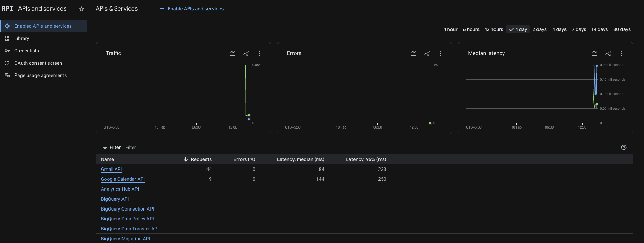Click Gmail API 95% latency 233

382,169
